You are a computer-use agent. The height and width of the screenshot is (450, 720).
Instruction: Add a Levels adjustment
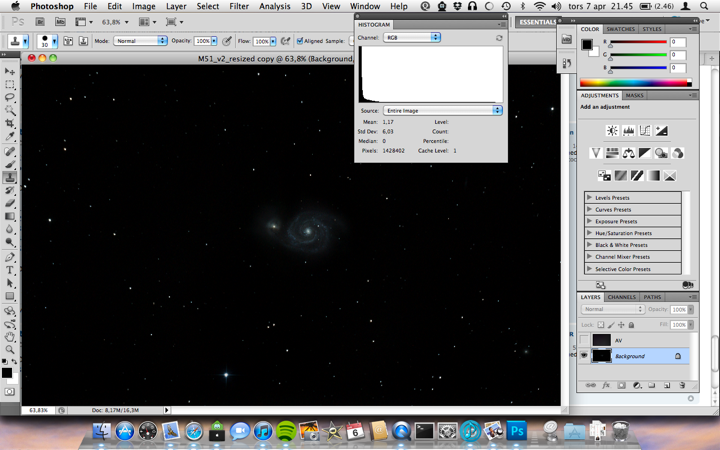629,131
